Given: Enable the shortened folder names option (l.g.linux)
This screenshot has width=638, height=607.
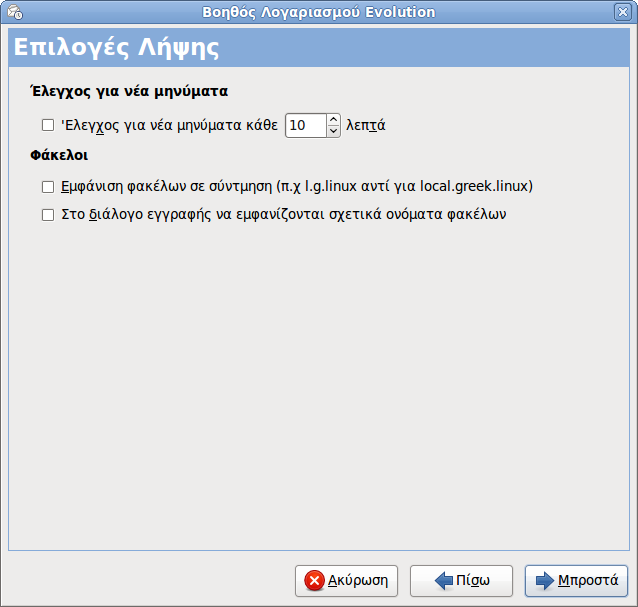Looking at the screenshot, I should [x=48, y=187].
